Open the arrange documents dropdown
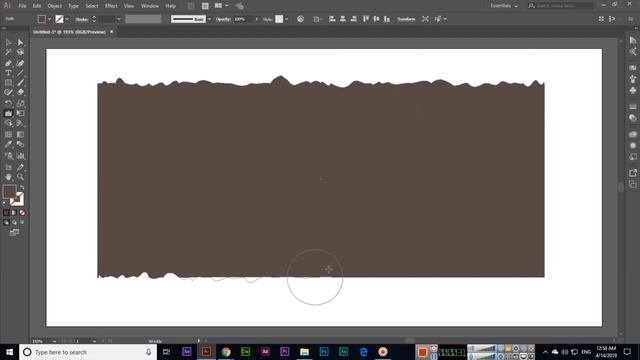The height and width of the screenshot is (360, 640). (221, 6)
